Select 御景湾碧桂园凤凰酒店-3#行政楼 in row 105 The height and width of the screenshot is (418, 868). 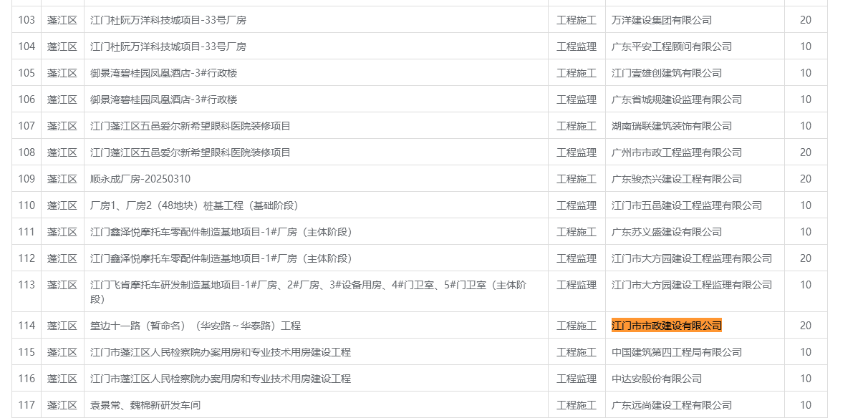[x=164, y=73]
